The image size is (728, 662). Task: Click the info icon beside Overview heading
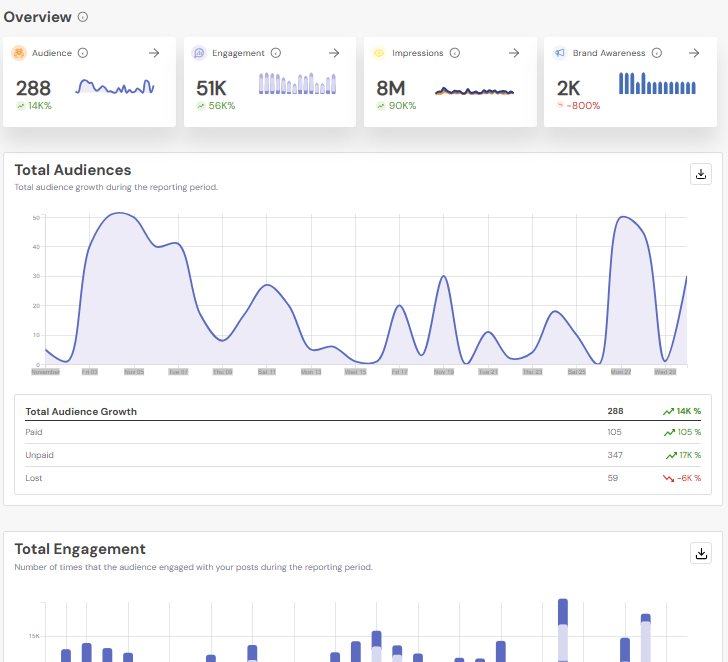tap(83, 17)
